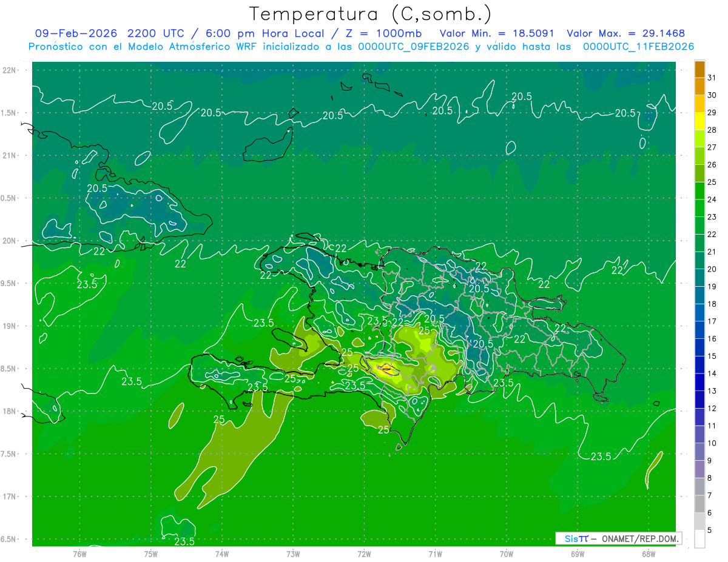This screenshot has width=728, height=562.
Task: Click the color bar label "18"
Action: point(712,304)
